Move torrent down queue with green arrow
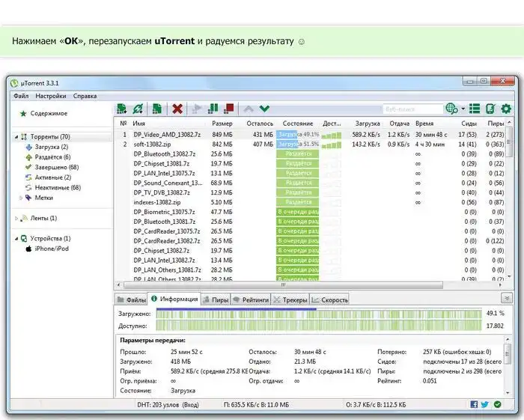524x420 pixels. pyautogui.click(x=264, y=109)
